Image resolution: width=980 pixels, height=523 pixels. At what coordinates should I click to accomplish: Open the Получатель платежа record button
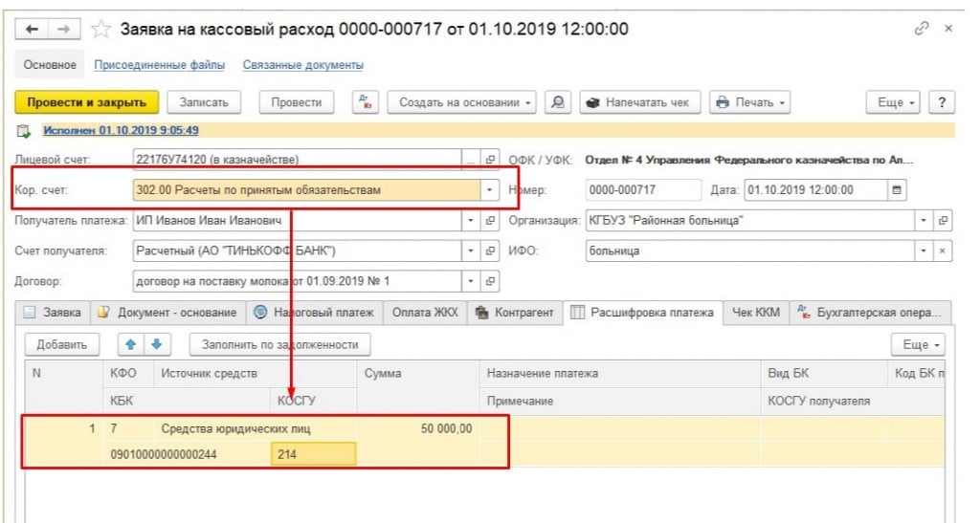click(491, 221)
